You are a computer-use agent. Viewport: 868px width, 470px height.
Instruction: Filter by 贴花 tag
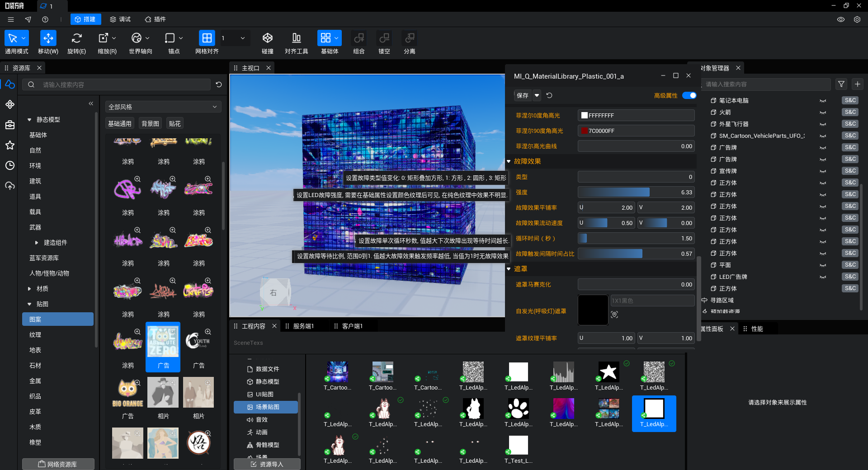tap(175, 123)
